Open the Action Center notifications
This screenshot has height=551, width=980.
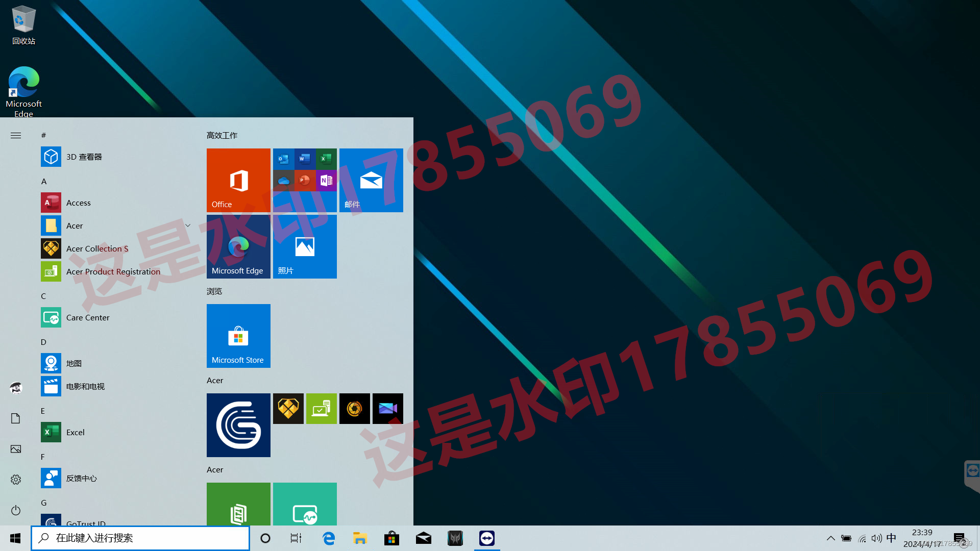(960, 538)
